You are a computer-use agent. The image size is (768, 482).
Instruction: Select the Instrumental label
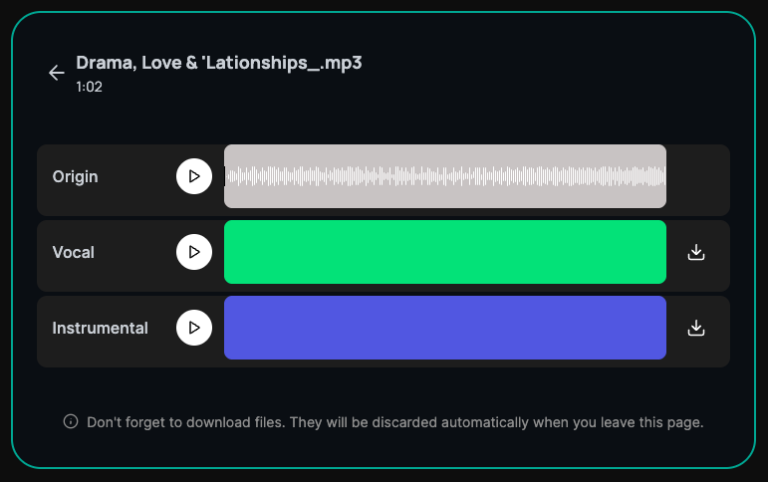100,328
